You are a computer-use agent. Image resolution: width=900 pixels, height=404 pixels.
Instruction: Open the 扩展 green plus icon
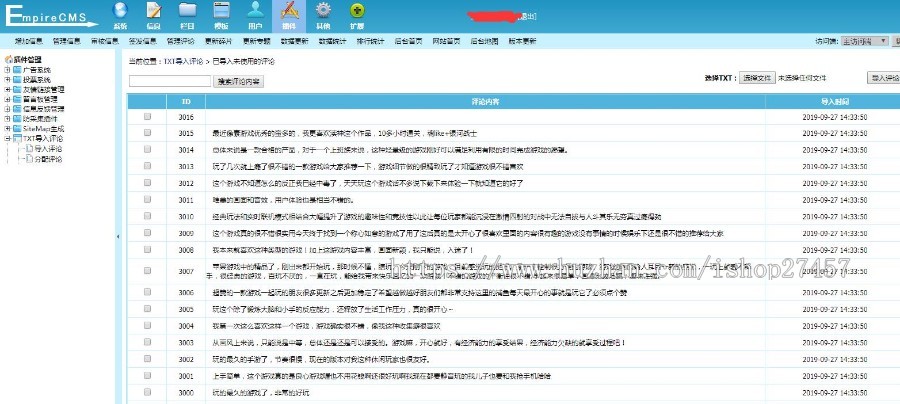357,10
